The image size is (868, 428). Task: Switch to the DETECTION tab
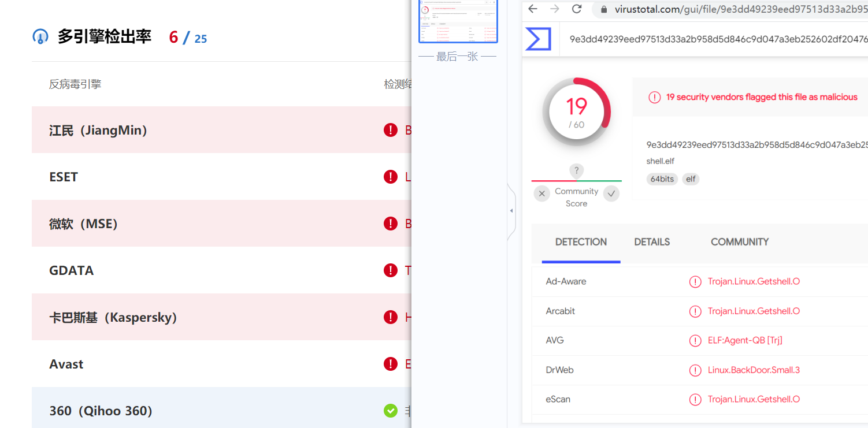581,242
